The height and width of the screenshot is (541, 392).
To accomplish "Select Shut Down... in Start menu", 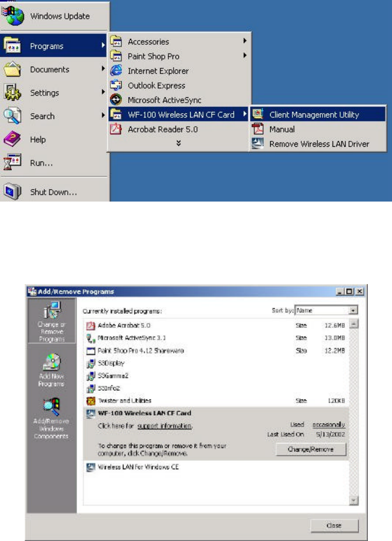I will coord(55,192).
